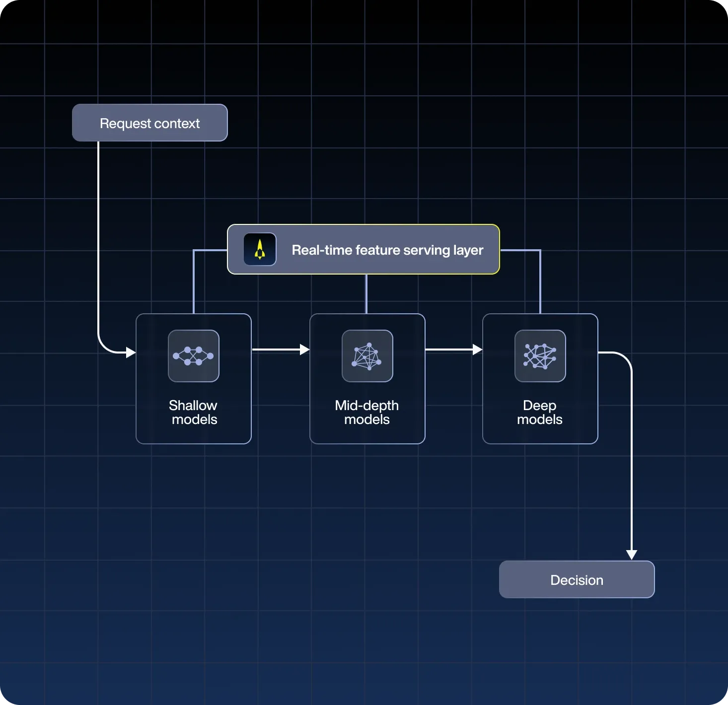Click vertical line leading down to Decision
Viewport: 728px width, 705px height.
click(632, 457)
